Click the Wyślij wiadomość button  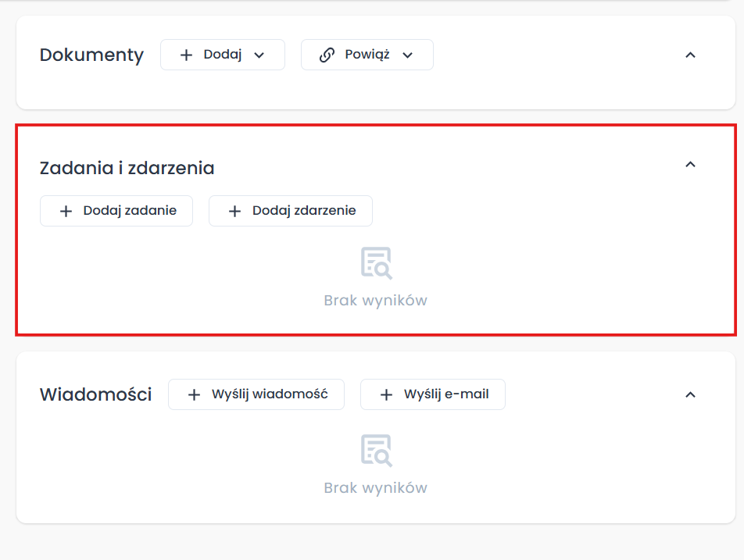click(x=256, y=394)
